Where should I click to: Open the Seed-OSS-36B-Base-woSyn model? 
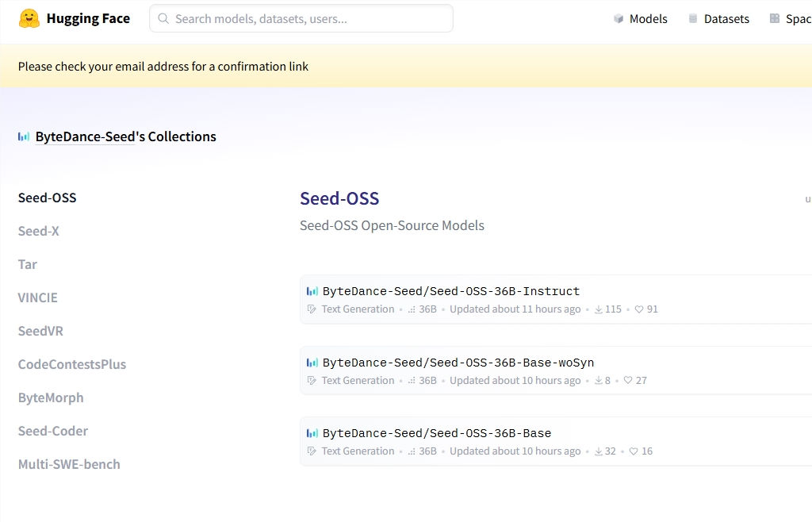click(x=458, y=363)
